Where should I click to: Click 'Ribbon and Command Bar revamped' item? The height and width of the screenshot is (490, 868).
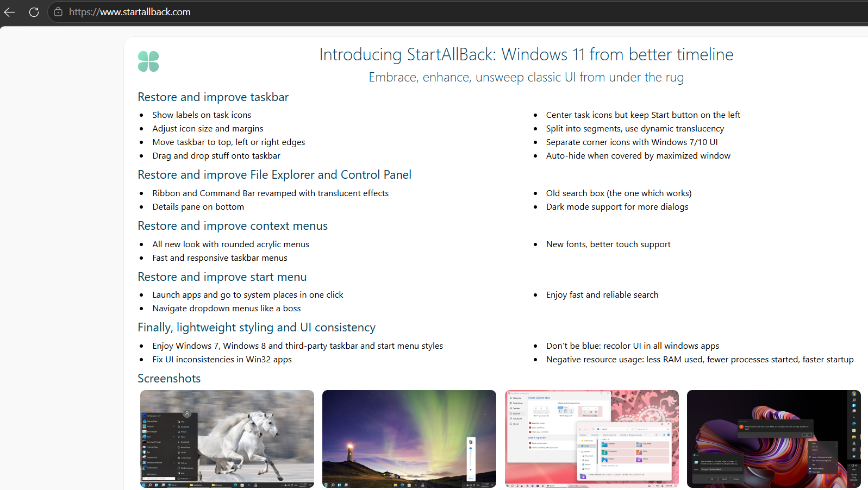271,193
